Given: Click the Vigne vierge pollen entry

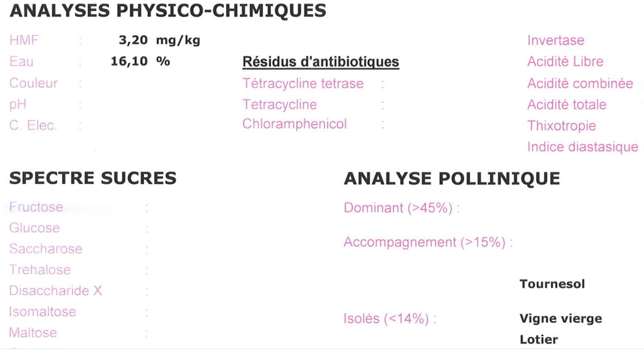Looking at the screenshot, I should click(561, 318).
